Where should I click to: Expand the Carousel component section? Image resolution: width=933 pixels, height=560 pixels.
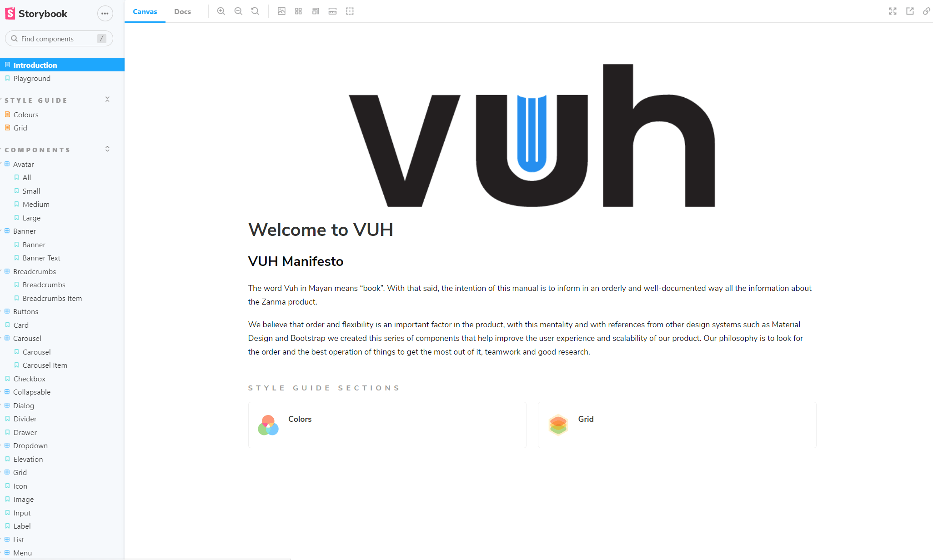click(x=27, y=338)
